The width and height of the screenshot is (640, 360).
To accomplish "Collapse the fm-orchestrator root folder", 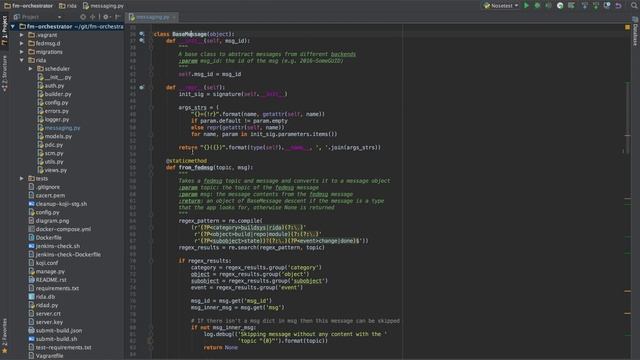I will pyautogui.click(x=13, y=27).
